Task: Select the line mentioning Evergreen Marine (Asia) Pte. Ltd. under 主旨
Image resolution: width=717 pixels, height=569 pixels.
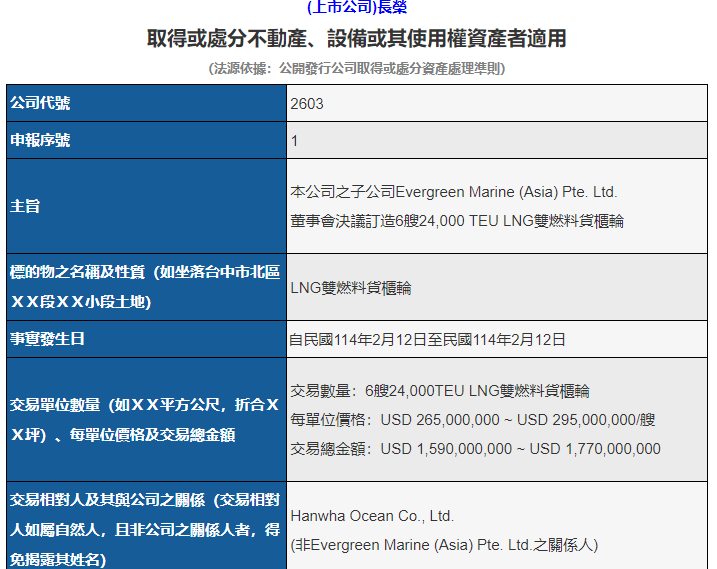Action: click(x=454, y=192)
